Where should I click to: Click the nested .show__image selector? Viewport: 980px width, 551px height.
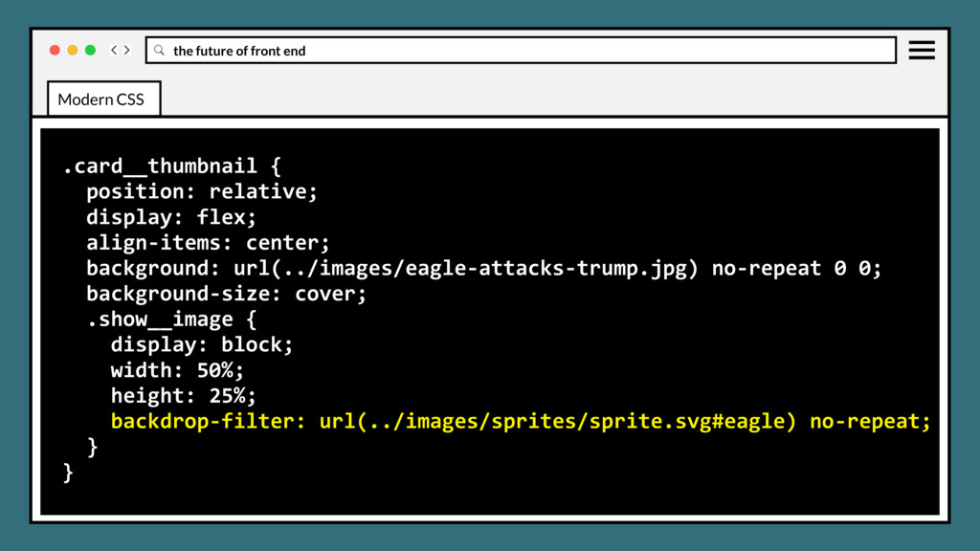[172, 320]
